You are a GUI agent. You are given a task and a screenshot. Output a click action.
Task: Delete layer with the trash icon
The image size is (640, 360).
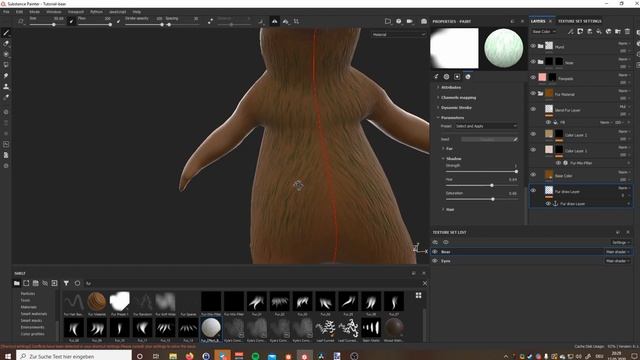point(627,31)
